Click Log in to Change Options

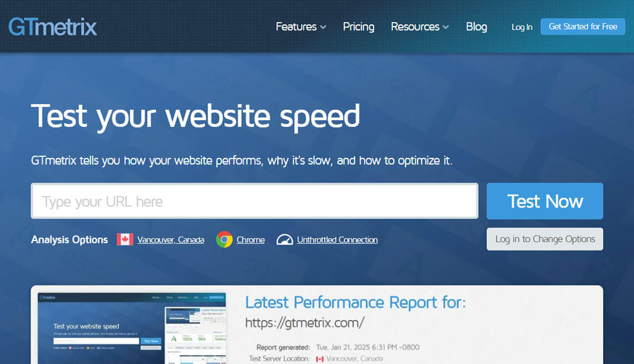tap(545, 239)
